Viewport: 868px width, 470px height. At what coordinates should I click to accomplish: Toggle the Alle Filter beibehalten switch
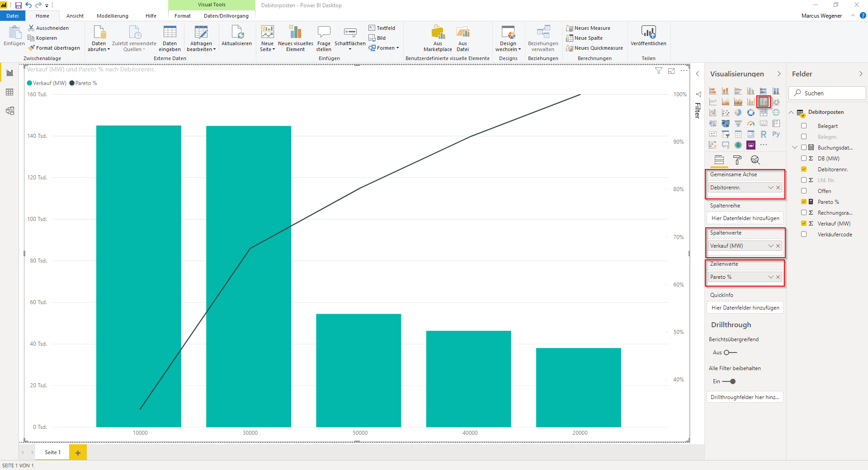(729, 381)
